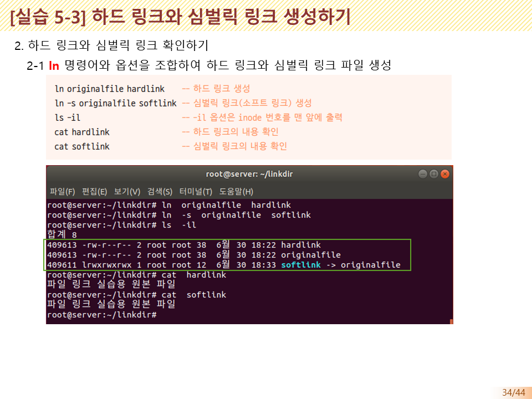
Task: Click the minimize icon on the terminal window
Action: pos(423,173)
